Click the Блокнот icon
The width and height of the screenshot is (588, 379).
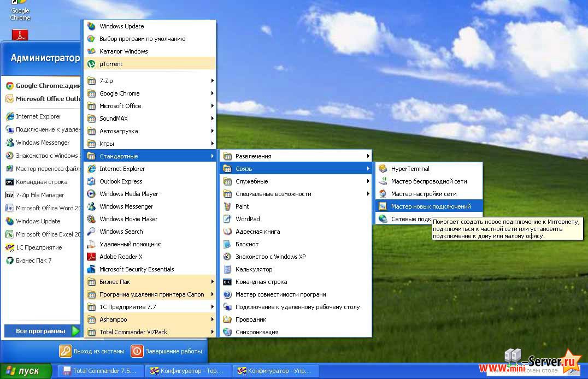tap(227, 244)
